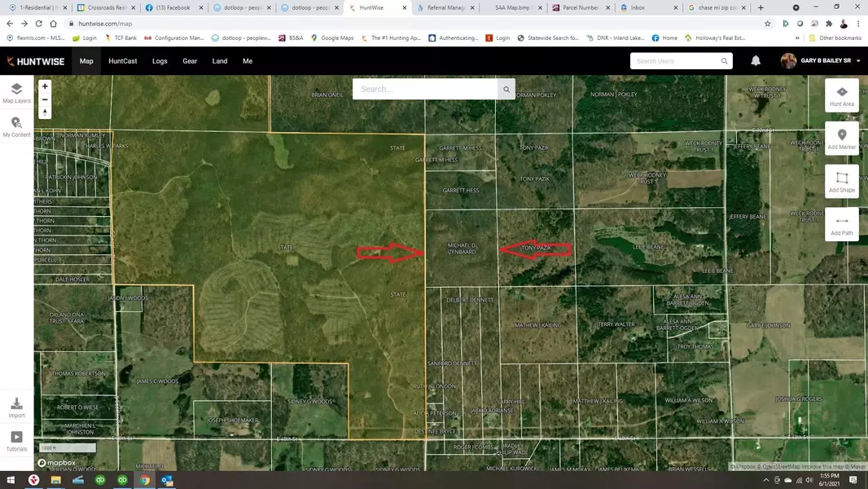868x489 pixels.
Task: Click inside the Search Users field
Action: click(676, 61)
